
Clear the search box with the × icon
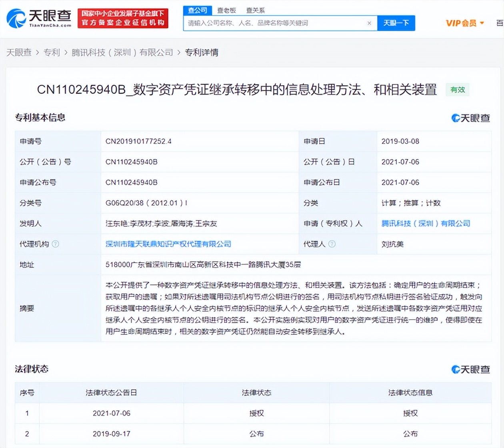point(369,23)
